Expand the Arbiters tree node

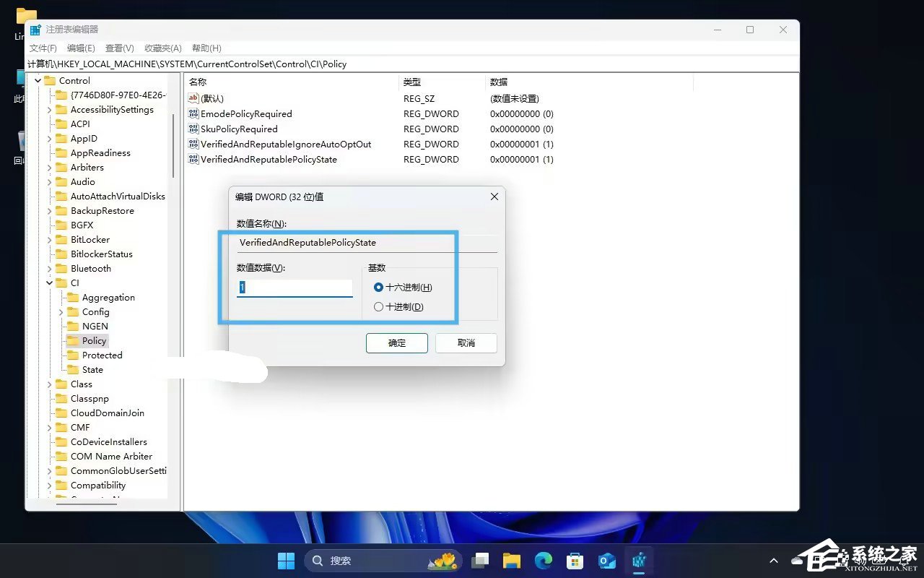coord(49,168)
